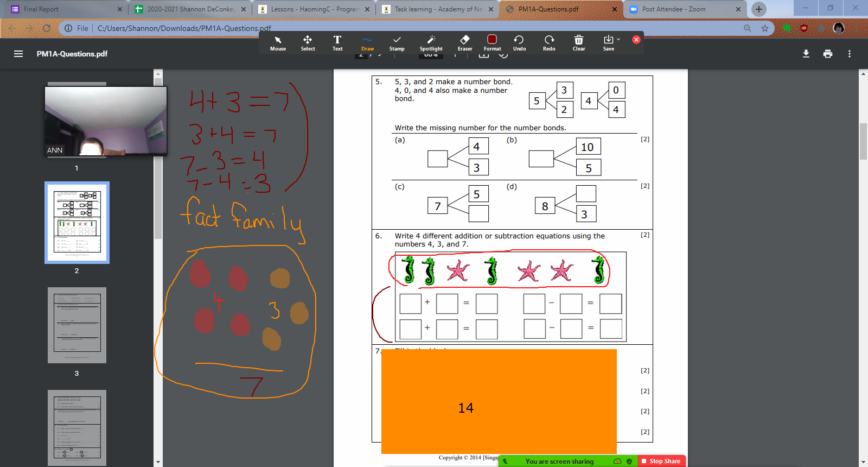Click the ANN video feed window
The width and height of the screenshot is (868, 467).
coord(106,121)
